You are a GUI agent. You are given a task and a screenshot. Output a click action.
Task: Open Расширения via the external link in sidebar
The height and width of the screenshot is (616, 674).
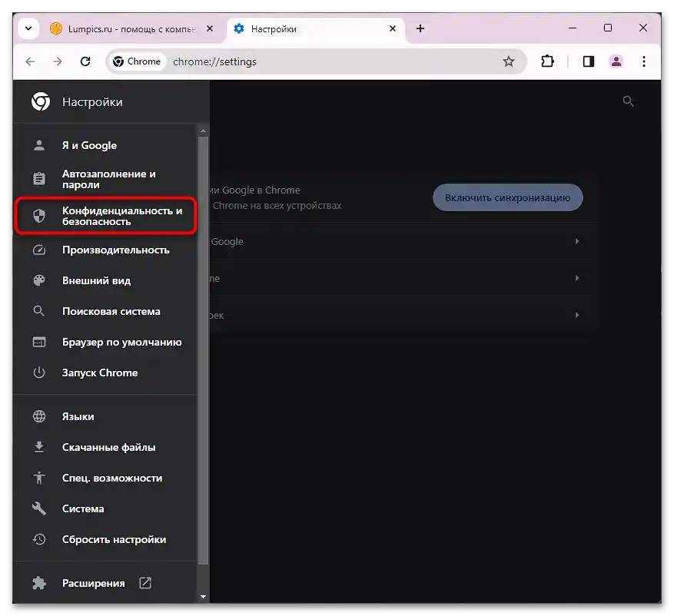[144, 583]
